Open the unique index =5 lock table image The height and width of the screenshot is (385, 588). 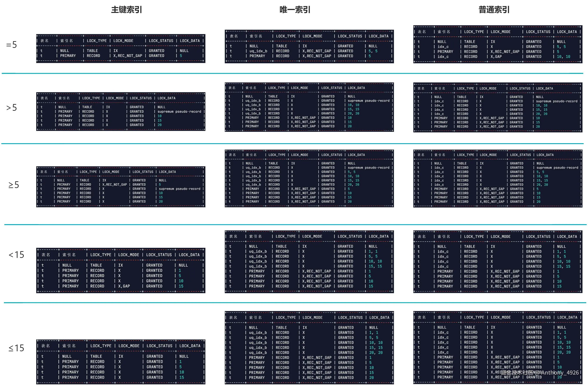[x=309, y=46]
